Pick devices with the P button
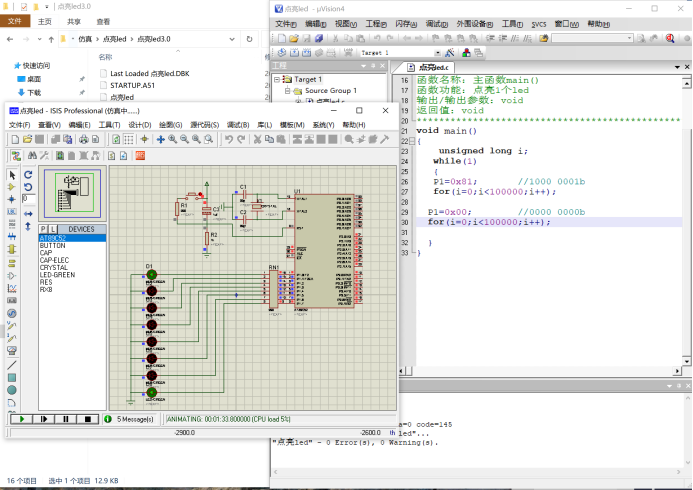Screen dimensions: 693x490 click(44, 229)
